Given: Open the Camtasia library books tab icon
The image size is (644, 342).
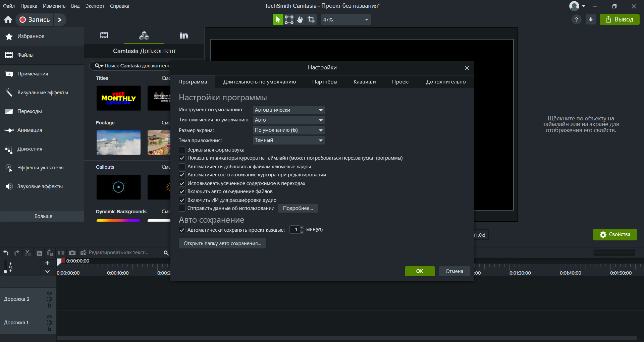Looking at the screenshot, I should click(184, 36).
